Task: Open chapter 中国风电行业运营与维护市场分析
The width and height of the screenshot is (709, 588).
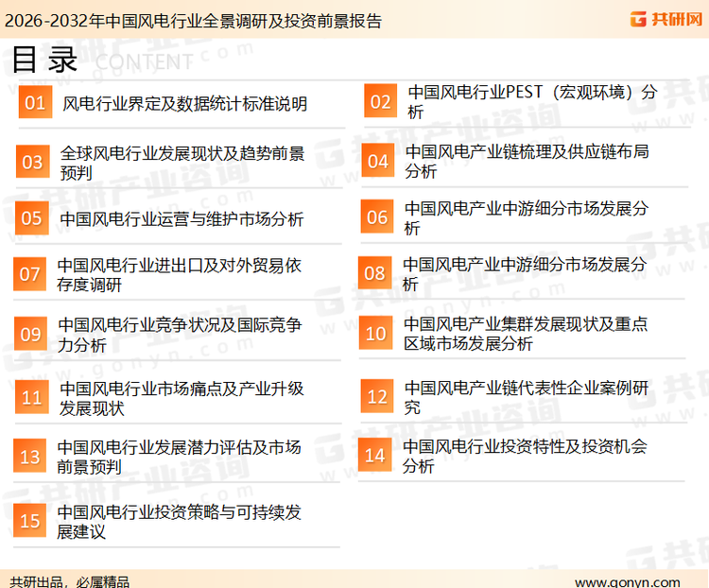Action: 182,219
